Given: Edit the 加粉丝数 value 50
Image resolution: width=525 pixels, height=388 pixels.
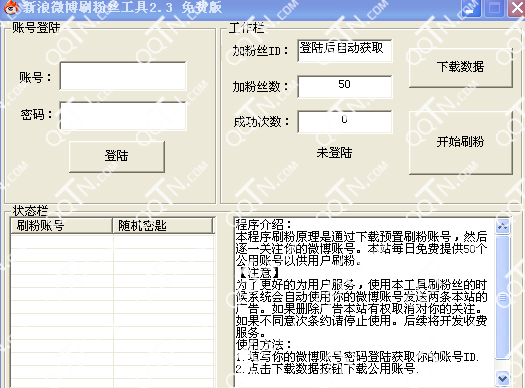Looking at the screenshot, I should pyautogui.click(x=345, y=87).
